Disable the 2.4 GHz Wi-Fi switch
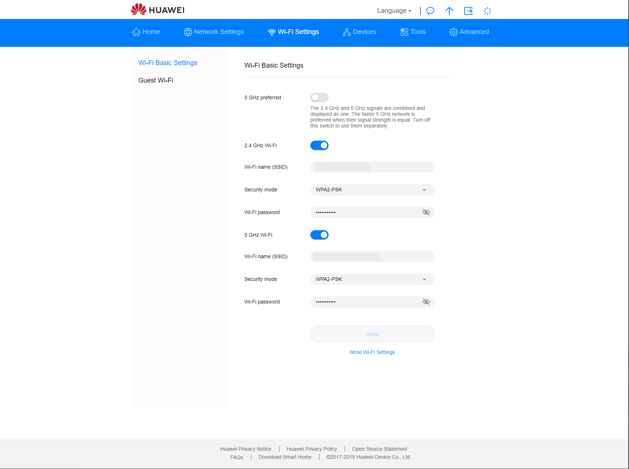This screenshot has width=629, height=469. pos(319,145)
